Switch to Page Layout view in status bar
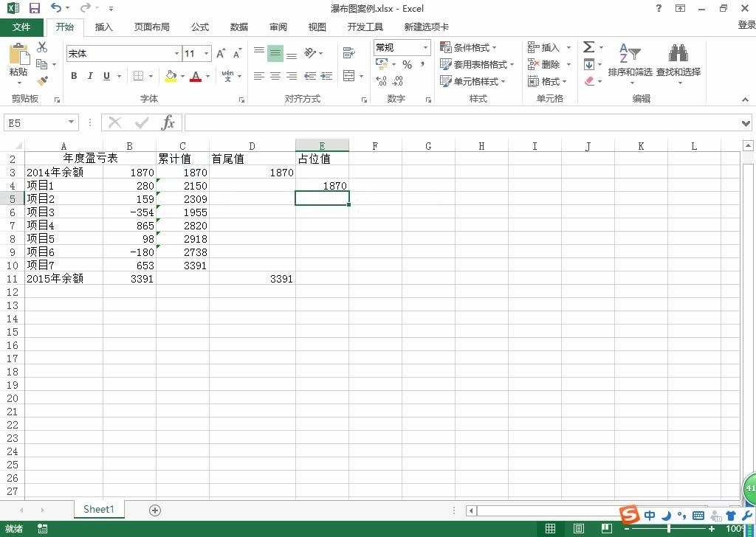The image size is (756, 537). pyautogui.click(x=579, y=528)
